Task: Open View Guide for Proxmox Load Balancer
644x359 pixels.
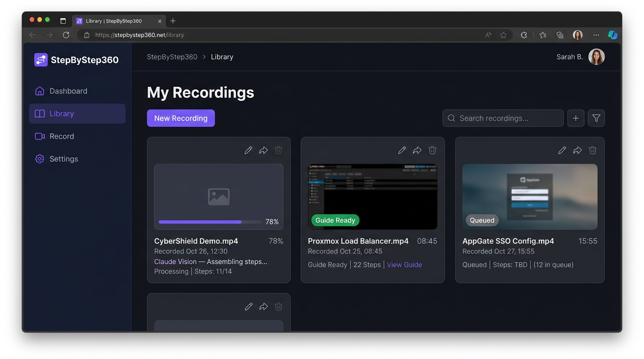Action: [x=404, y=265]
